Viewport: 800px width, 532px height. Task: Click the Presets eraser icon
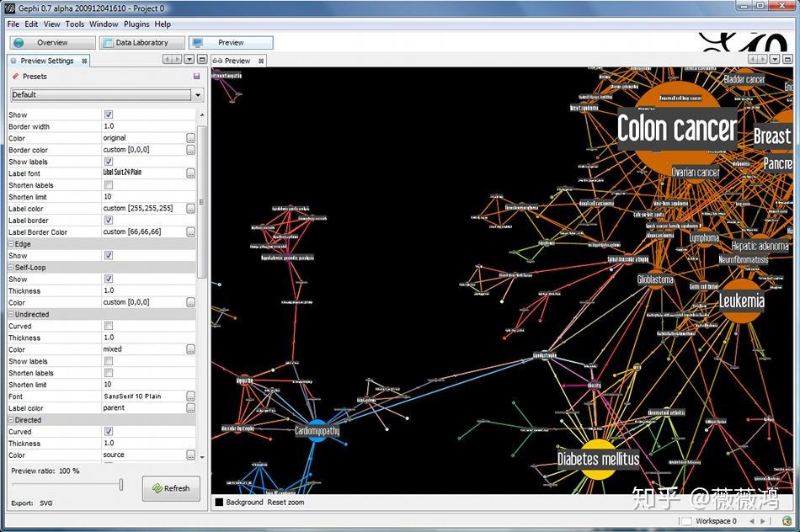pos(15,77)
